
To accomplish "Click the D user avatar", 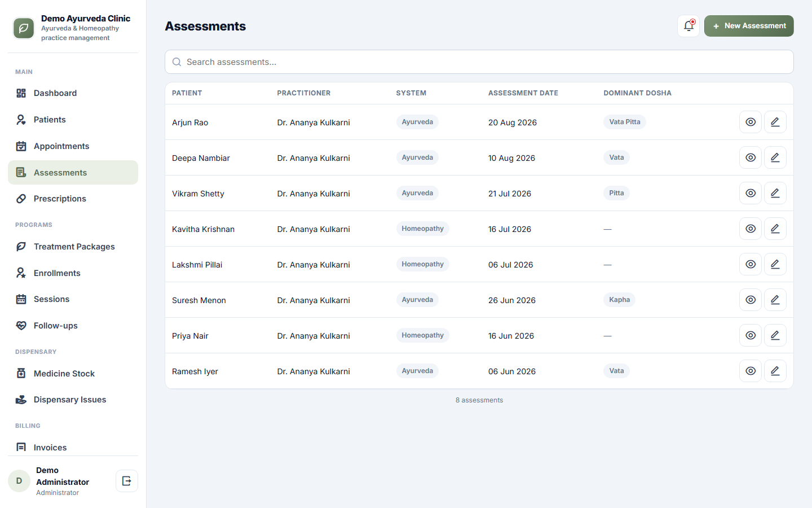I will tap(19, 481).
